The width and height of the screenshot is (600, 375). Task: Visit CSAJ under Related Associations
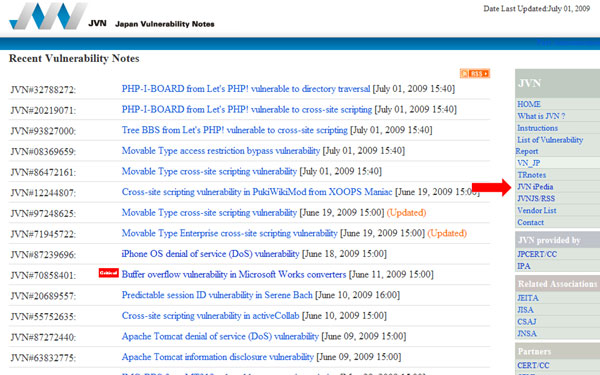tap(527, 321)
